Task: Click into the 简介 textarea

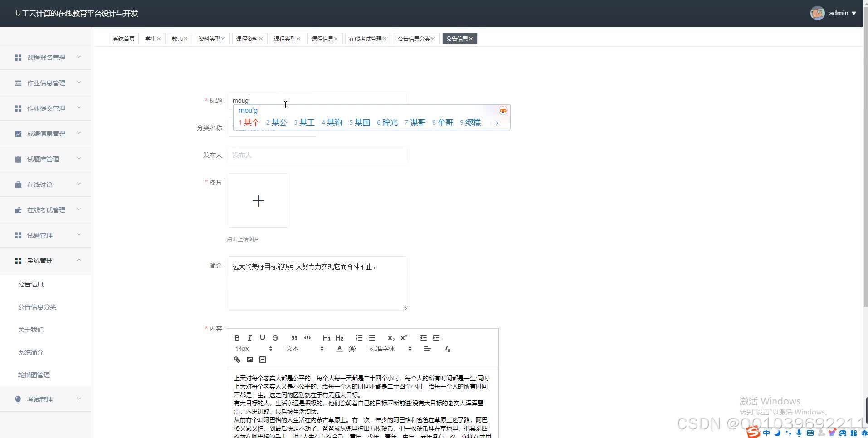Action: pos(317,283)
